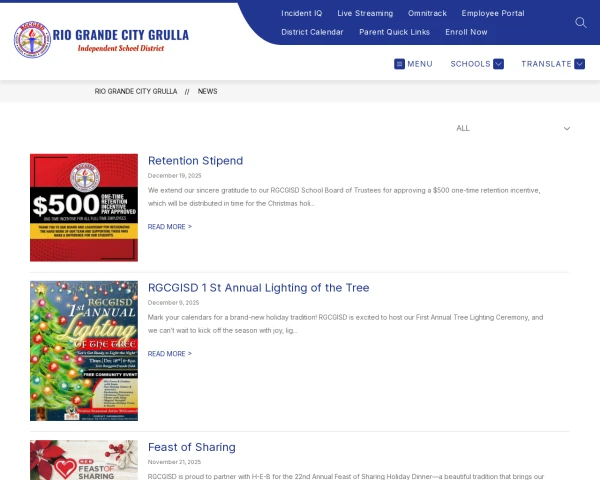The image size is (600, 480).
Task: Click the December 19, 2025 date
Action: click(x=174, y=176)
